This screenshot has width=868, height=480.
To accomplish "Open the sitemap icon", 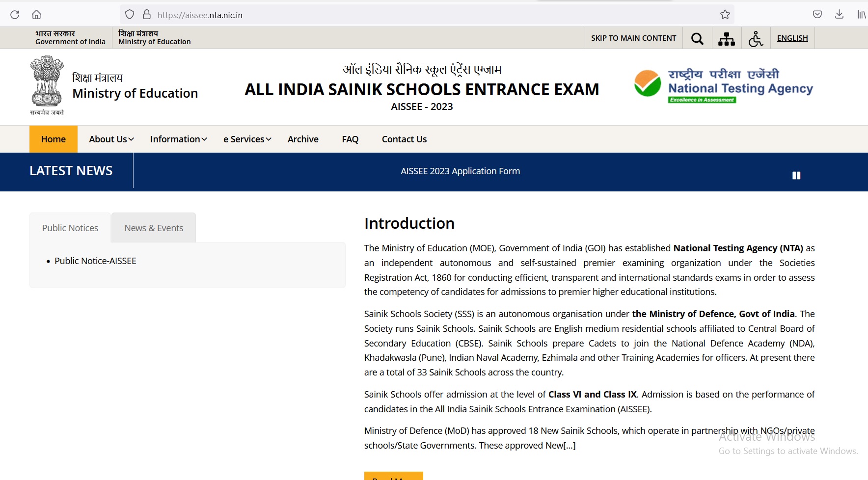I will point(727,38).
